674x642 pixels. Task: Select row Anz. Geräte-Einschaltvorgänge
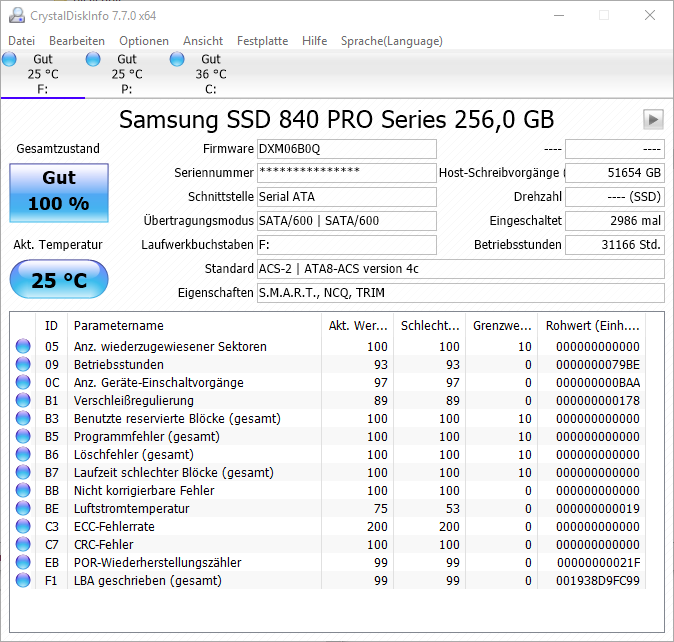click(x=328, y=382)
